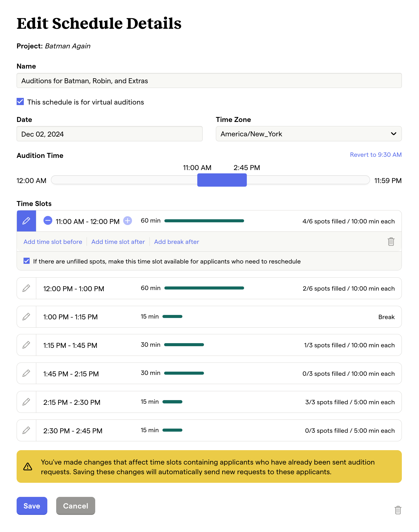419x532 pixels.
Task: Click the blue audition time range slider
Action: (x=222, y=180)
